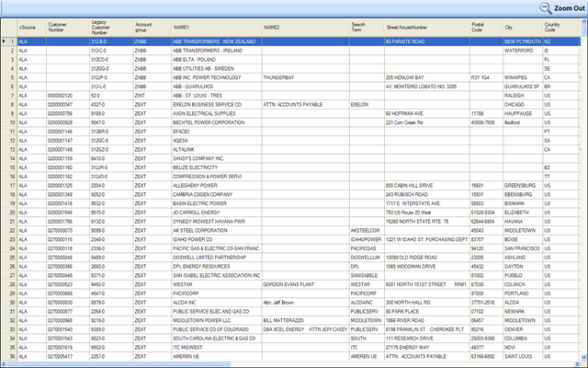The width and height of the screenshot is (588, 368).
Task: Select cell DYNEGY MIDWEST HAVANA PWR
Action: 217,222
